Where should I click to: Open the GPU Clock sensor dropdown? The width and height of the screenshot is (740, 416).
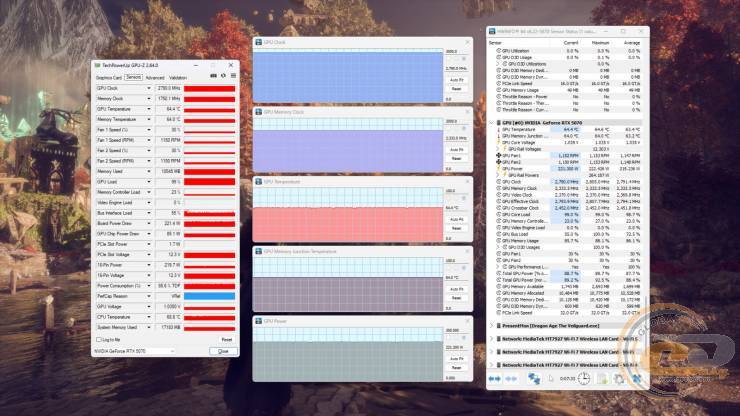tap(149, 88)
